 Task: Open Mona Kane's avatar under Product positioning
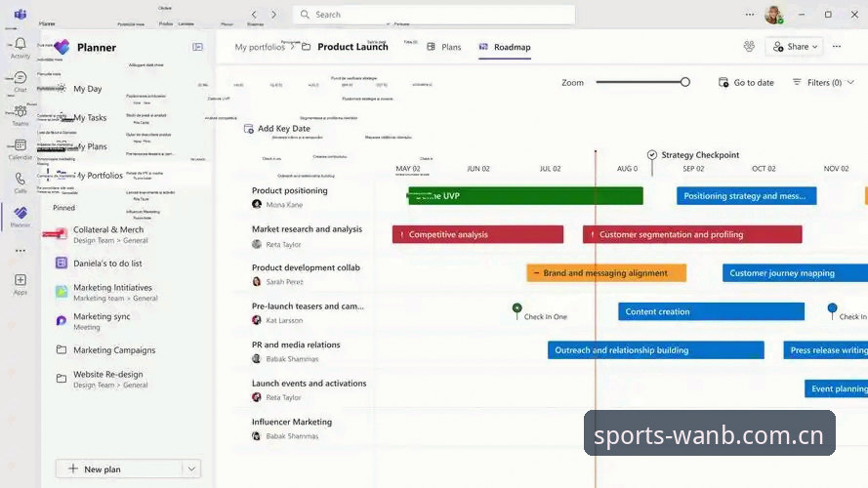click(257, 204)
